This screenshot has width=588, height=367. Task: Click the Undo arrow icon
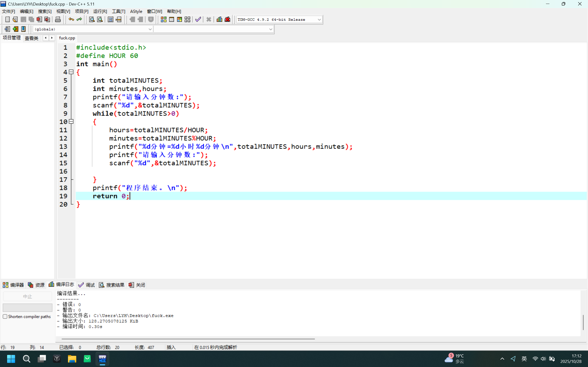pyautogui.click(x=71, y=19)
